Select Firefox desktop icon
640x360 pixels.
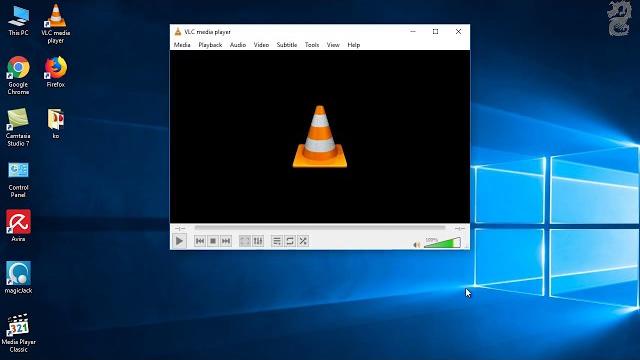pyautogui.click(x=56, y=72)
